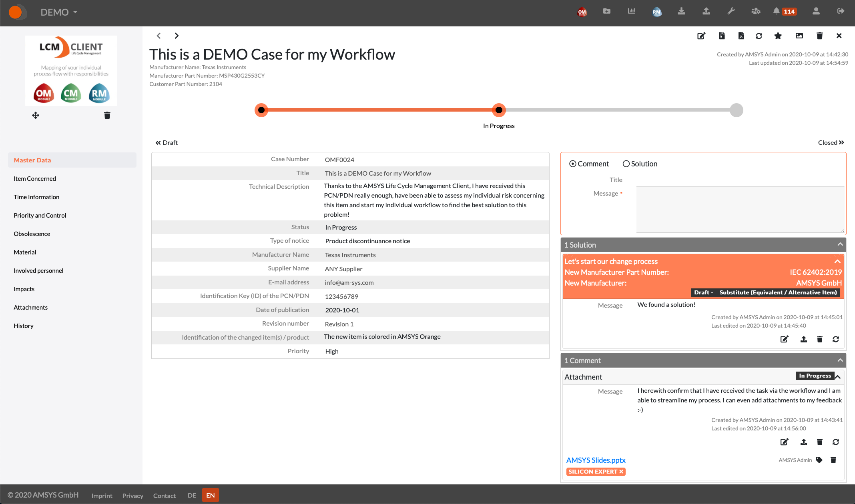Viewport: 855px width, 504px height.
Task: Open the OM Module from the top bar
Action: tap(582, 12)
